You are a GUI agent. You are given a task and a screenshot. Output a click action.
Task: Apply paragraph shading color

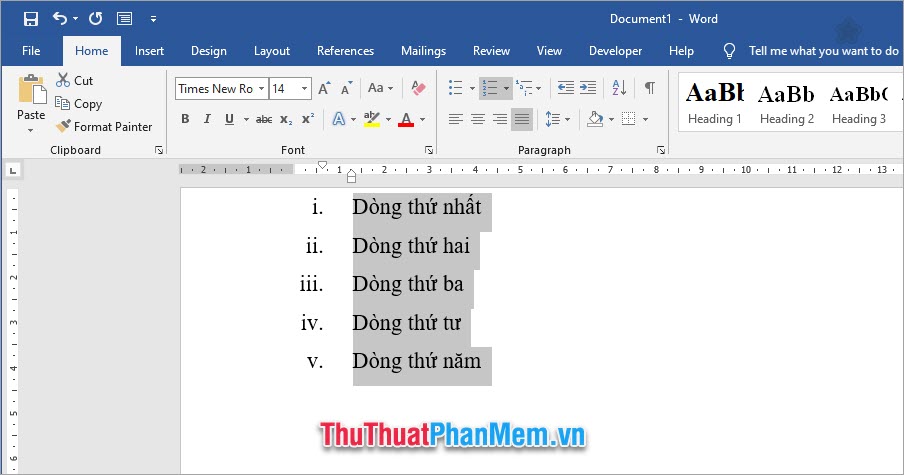[x=595, y=119]
